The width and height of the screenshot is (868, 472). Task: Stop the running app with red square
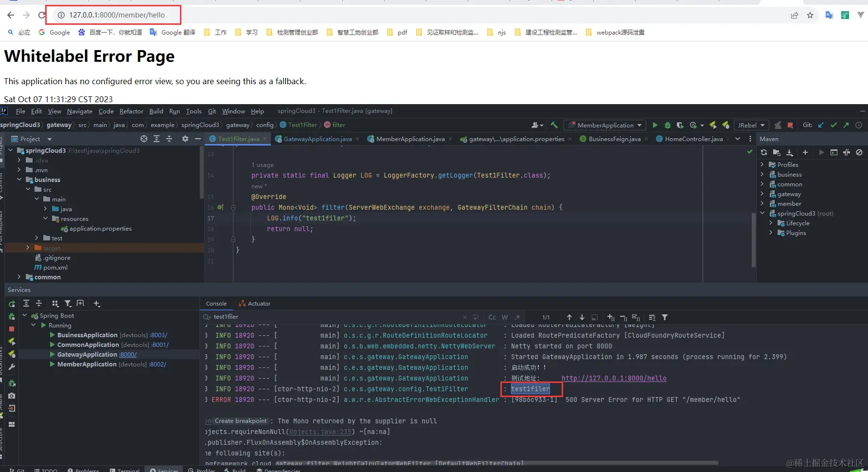[790, 125]
